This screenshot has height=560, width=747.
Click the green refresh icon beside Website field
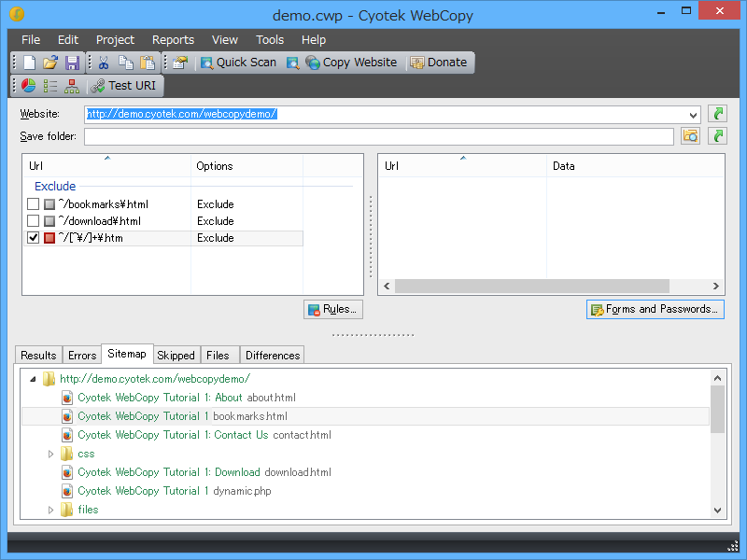pos(716,113)
